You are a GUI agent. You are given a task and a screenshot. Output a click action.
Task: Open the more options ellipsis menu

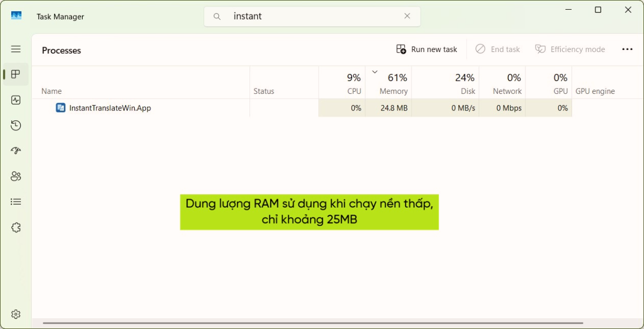(x=627, y=49)
